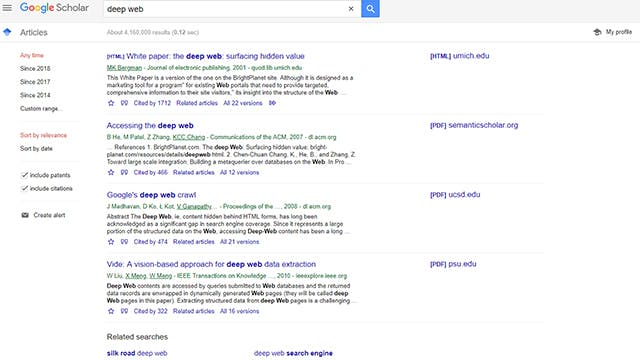Click author W Meng link
The width and height of the screenshot is (640, 360).
point(160,276)
